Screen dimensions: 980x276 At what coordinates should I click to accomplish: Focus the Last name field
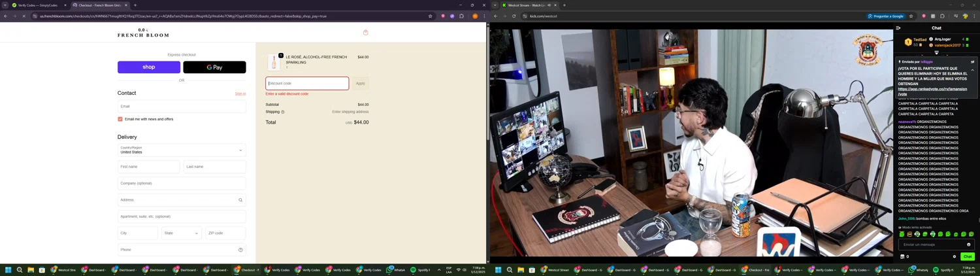pyautogui.click(x=215, y=167)
